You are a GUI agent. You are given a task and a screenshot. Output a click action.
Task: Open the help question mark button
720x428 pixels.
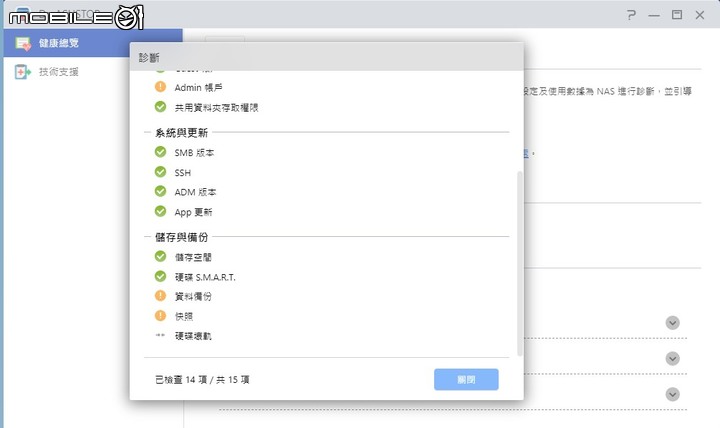631,15
